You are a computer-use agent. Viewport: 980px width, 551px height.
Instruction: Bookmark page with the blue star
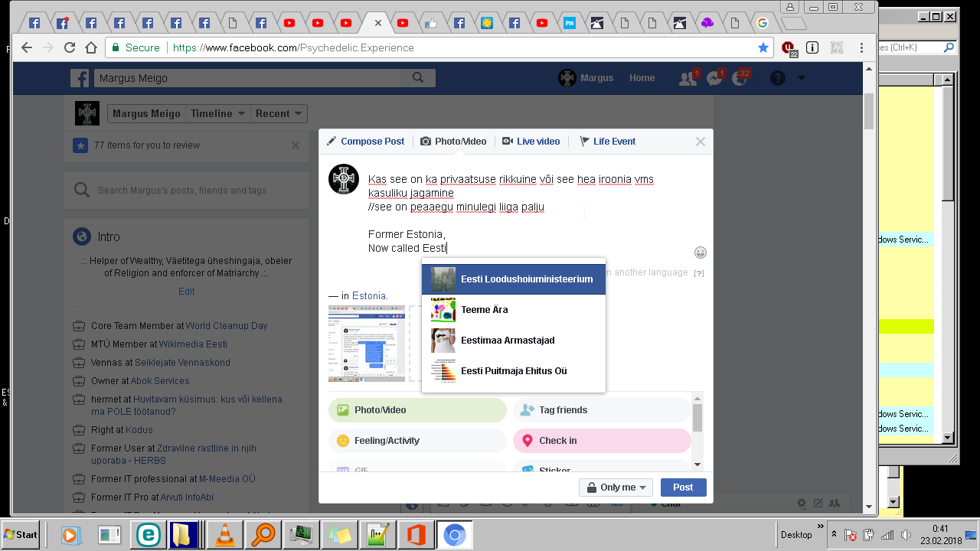tap(763, 47)
